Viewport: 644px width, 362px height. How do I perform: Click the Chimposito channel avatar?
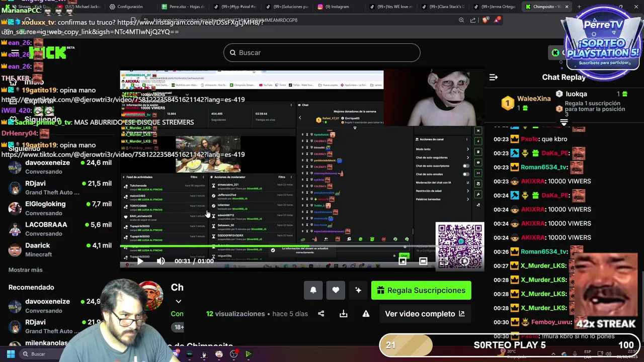151,296
